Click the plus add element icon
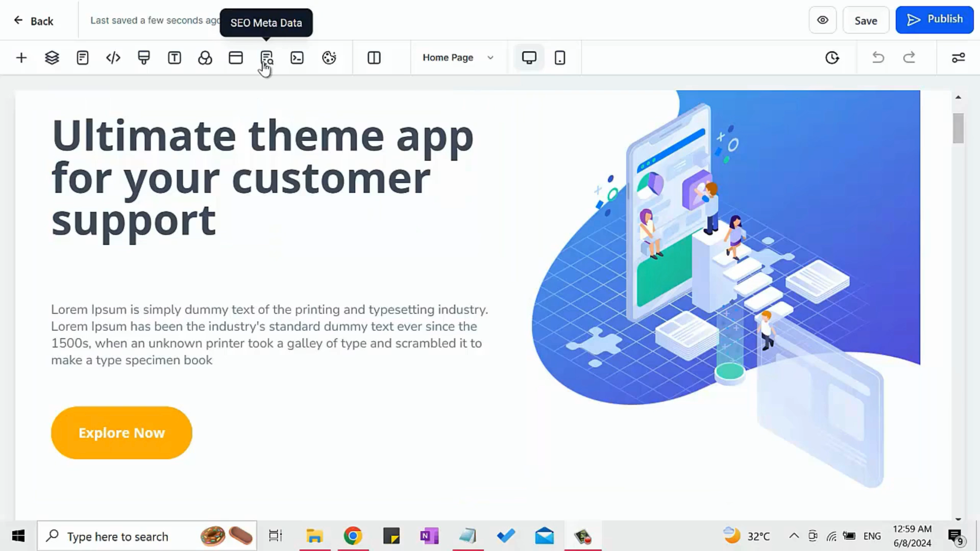Viewport: 980px width, 551px height. click(21, 58)
